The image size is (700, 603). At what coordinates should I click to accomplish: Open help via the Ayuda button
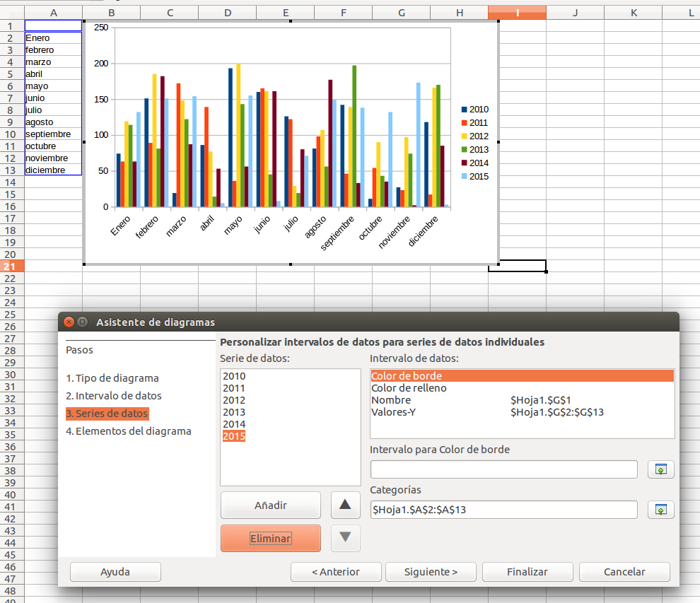click(115, 572)
